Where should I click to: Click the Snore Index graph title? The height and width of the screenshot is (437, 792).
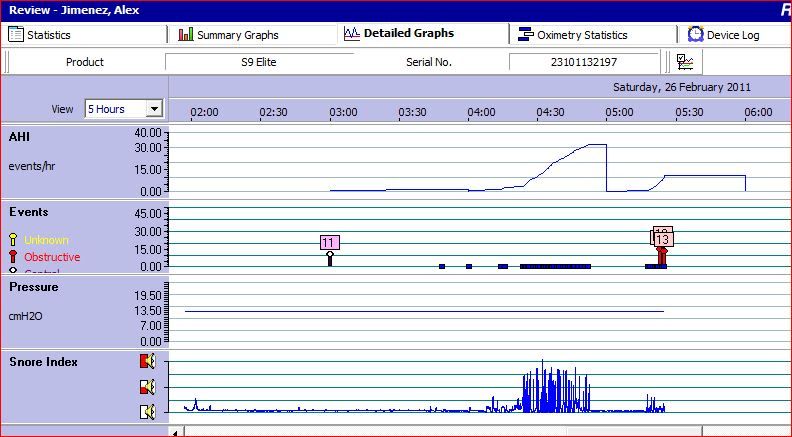43,362
